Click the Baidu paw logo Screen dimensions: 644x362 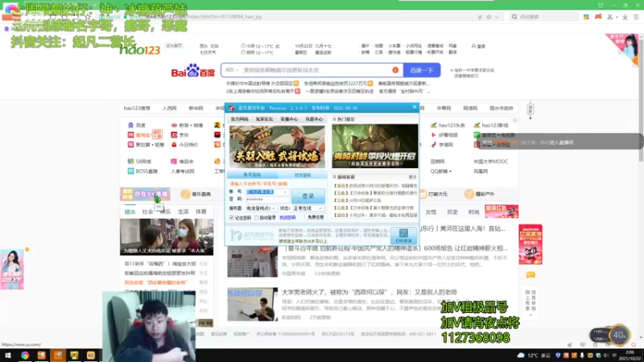[192, 71]
